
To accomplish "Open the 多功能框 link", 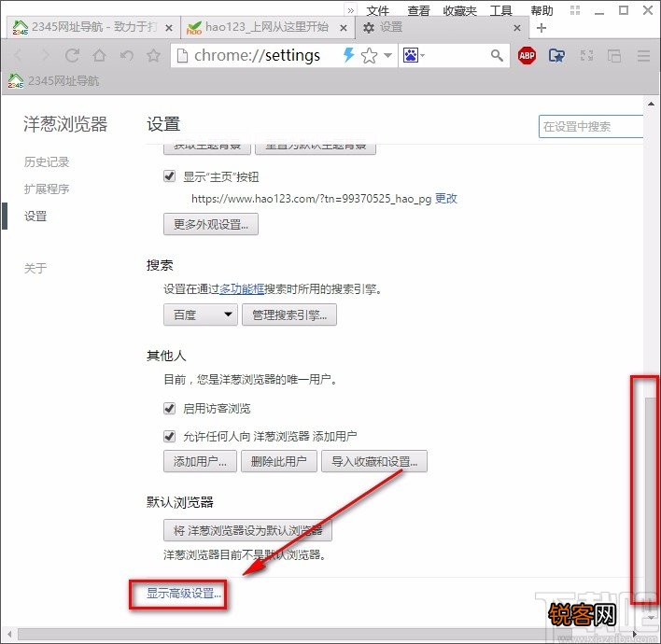I will pyautogui.click(x=242, y=289).
